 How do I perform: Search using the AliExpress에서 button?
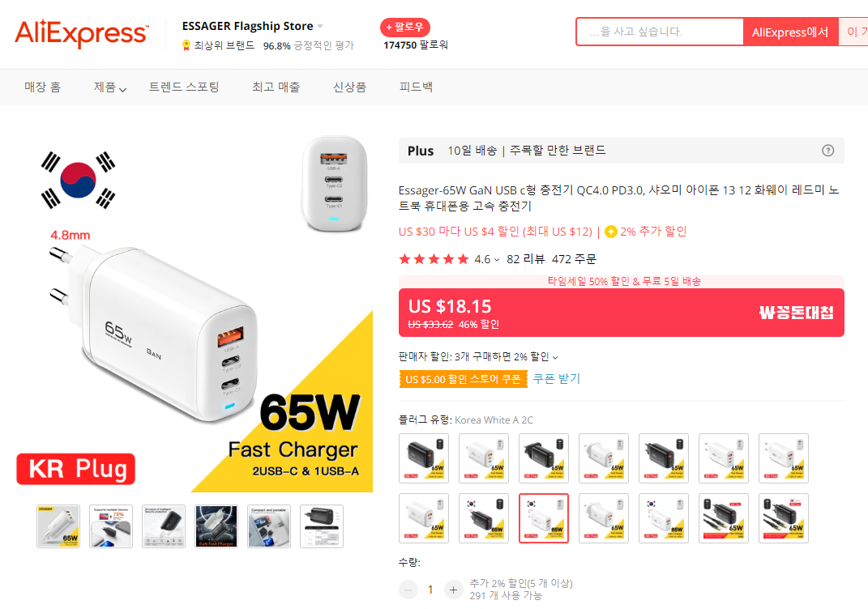[790, 32]
